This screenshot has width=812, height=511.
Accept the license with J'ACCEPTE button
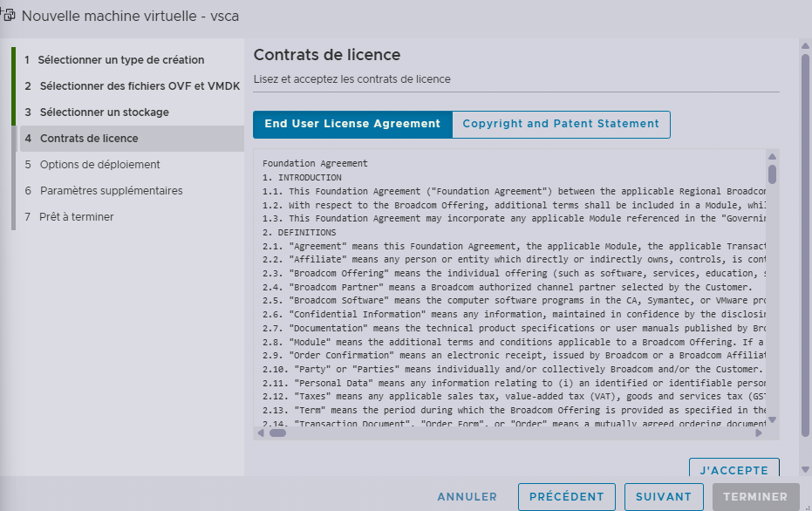tap(734, 467)
